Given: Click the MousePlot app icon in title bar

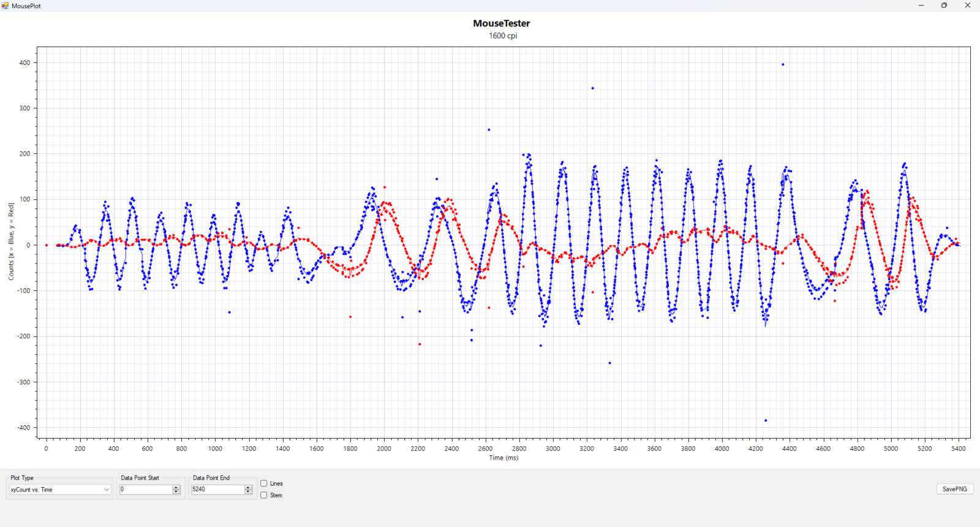Looking at the screenshot, I should [6, 6].
